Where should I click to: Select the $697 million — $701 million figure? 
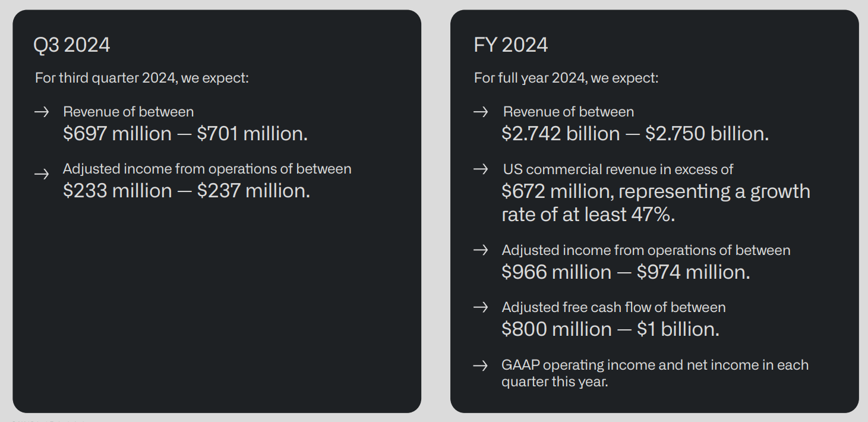coord(185,134)
